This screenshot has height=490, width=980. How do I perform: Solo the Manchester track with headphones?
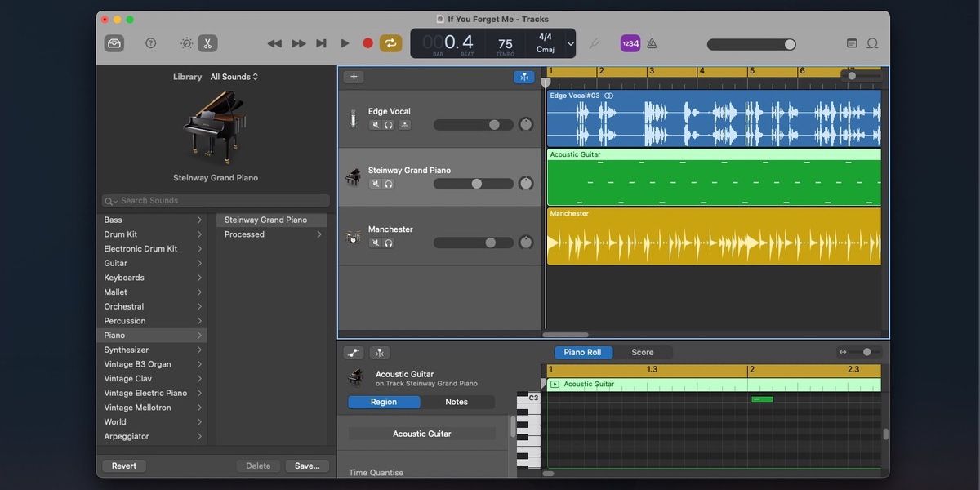[389, 243]
